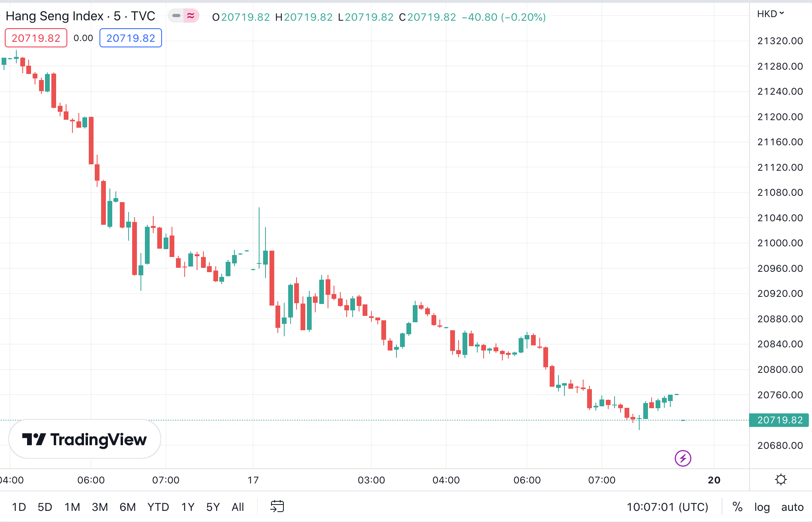Click the 03:00 time axis label
The width and height of the screenshot is (812, 522).
tap(371, 480)
